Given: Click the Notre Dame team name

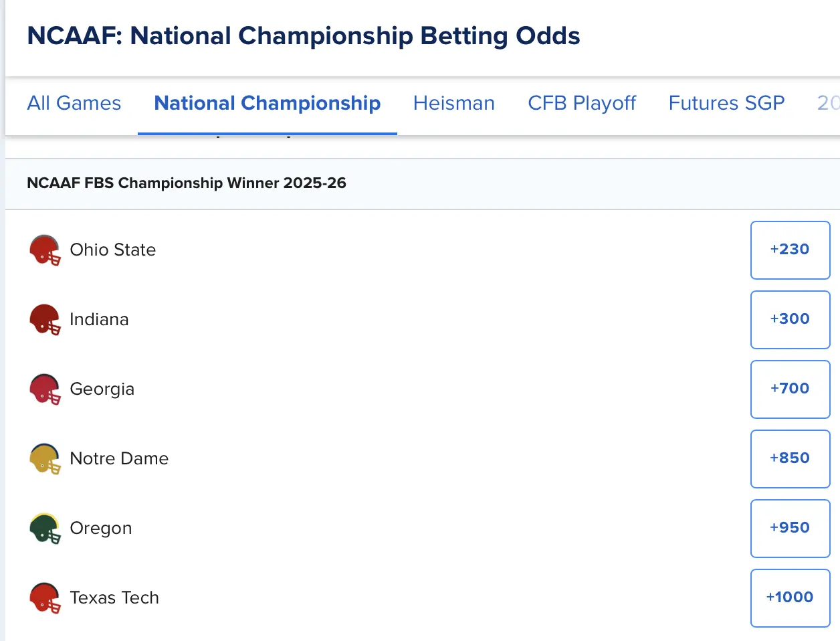Looking at the screenshot, I should (119, 458).
